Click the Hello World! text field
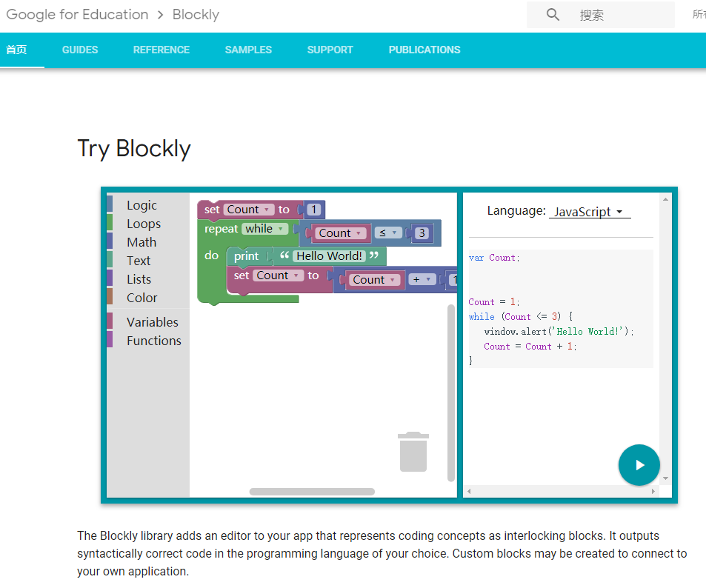Screen dimensions: 706x588 329,255
